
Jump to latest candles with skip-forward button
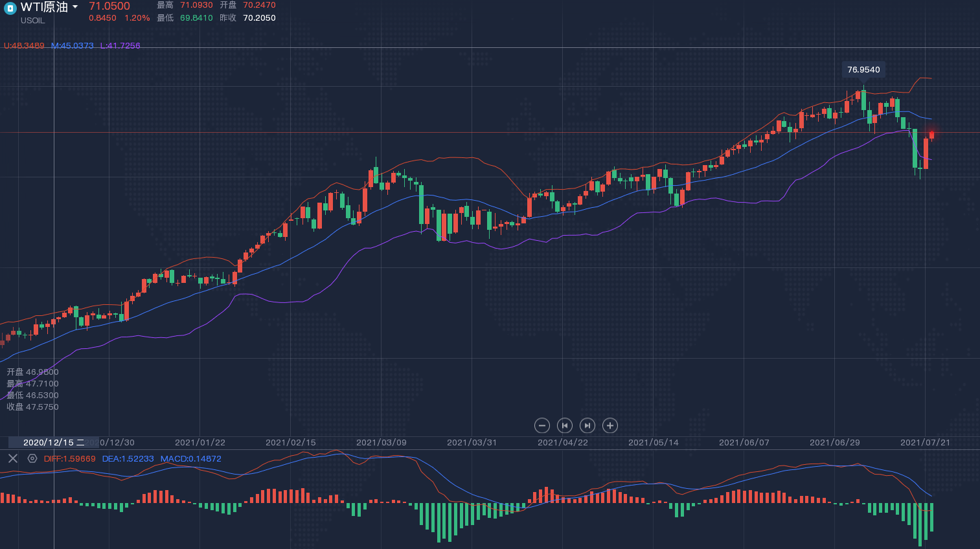pos(587,425)
